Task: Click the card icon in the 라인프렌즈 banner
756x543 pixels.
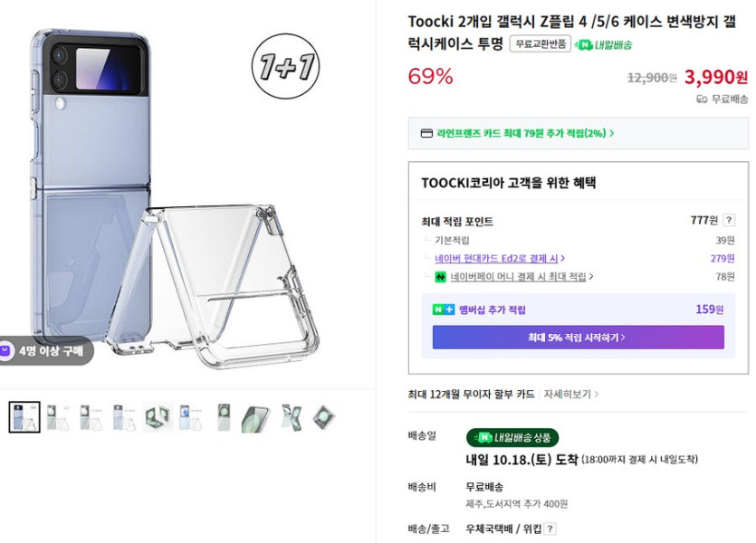Action: (x=426, y=133)
